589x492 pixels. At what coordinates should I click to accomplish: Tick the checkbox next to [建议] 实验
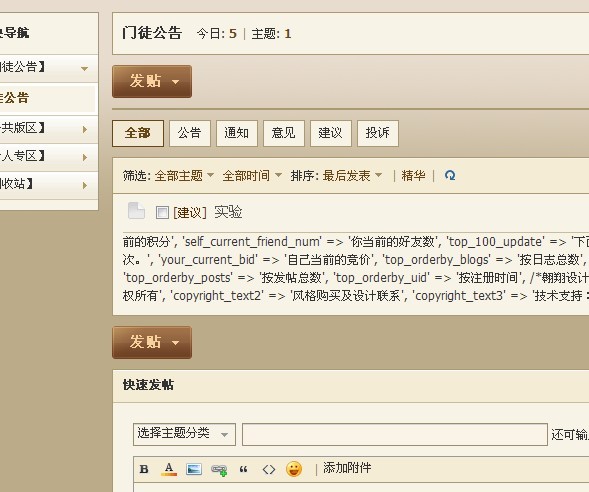162,212
